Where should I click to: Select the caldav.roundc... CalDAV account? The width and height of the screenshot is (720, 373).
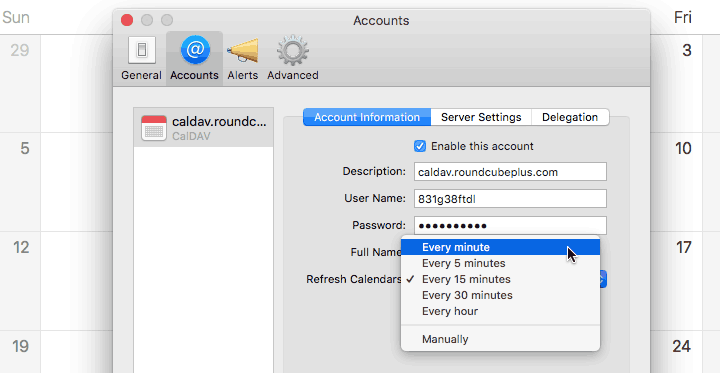[203, 128]
